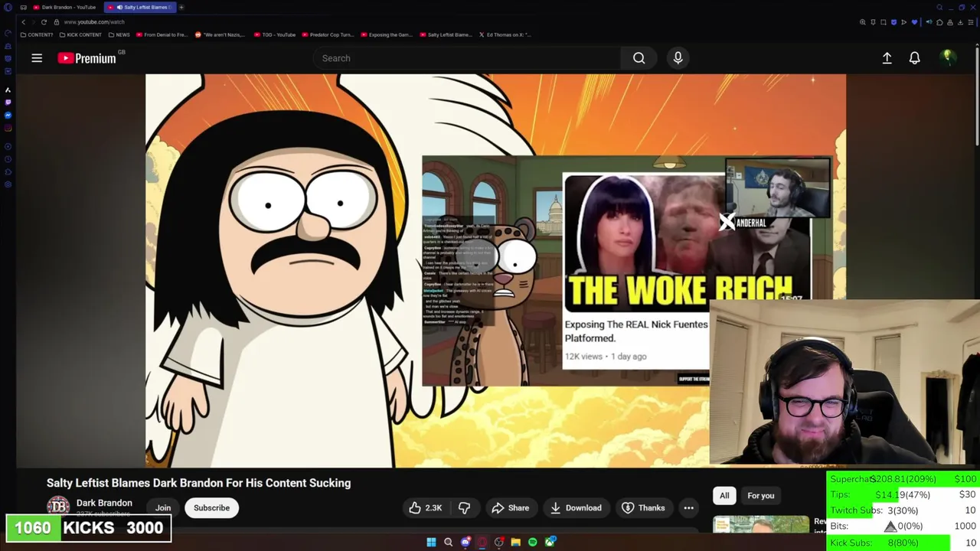980x551 pixels.
Task: Type in the YouTube Search field
Action: [x=467, y=58]
